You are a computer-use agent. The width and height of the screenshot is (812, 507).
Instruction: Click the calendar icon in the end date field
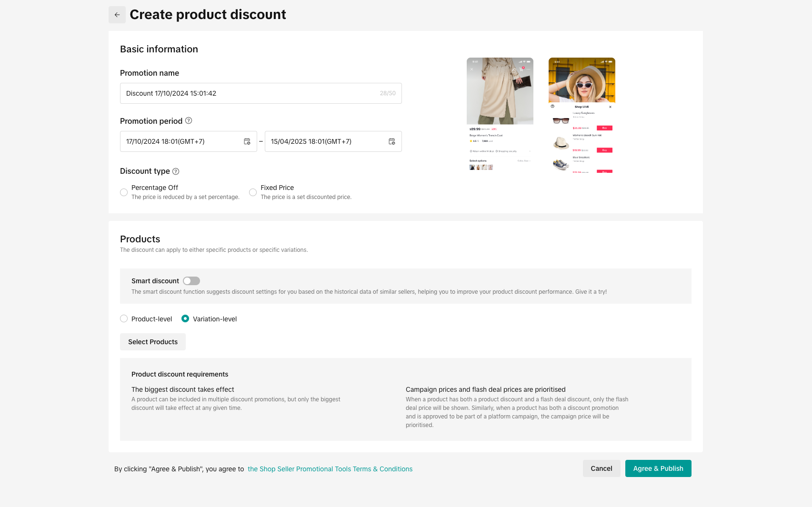point(392,141)
